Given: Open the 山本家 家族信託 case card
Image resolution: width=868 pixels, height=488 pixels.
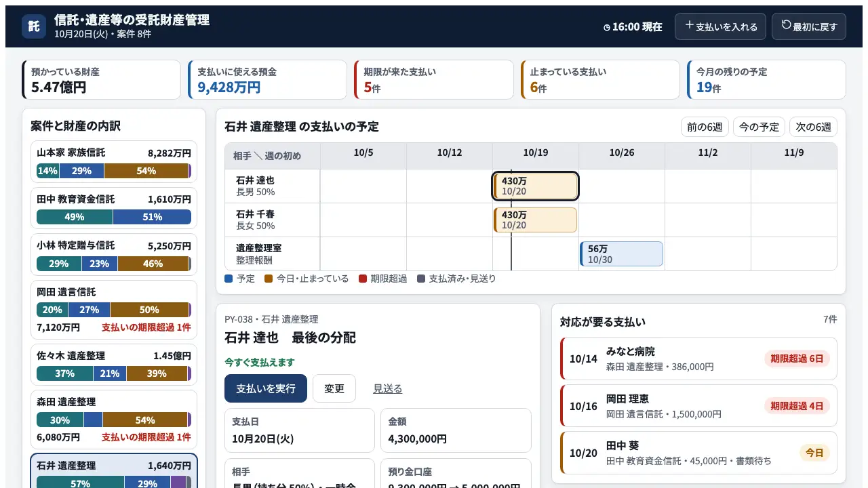Looking at the screenshot, I should point(114,161).
